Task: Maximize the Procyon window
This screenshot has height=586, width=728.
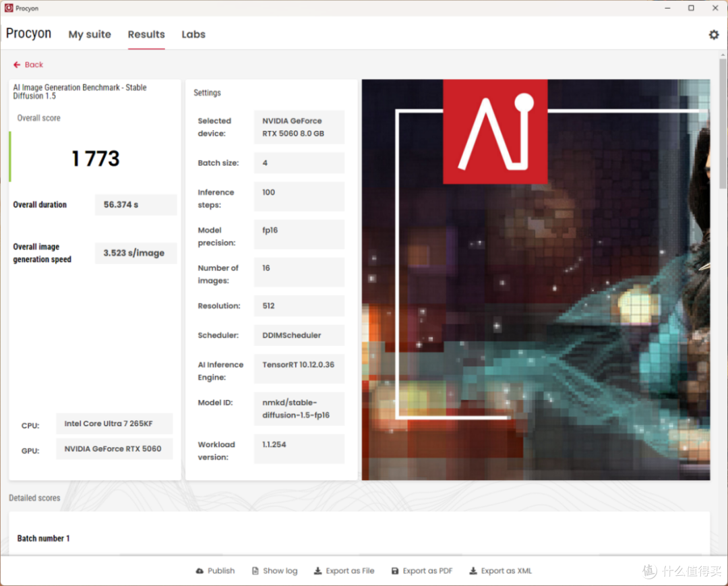Action: click(x=691, y=8)
